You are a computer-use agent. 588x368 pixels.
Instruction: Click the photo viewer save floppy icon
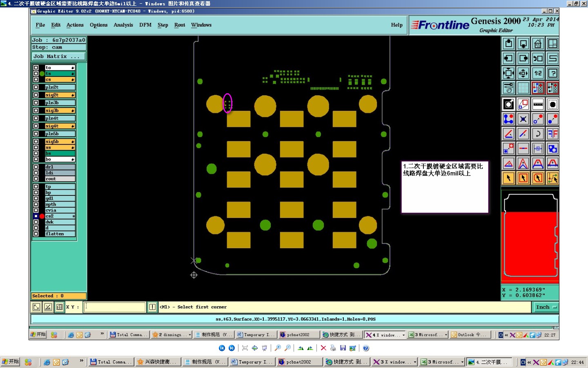point(343,348)
